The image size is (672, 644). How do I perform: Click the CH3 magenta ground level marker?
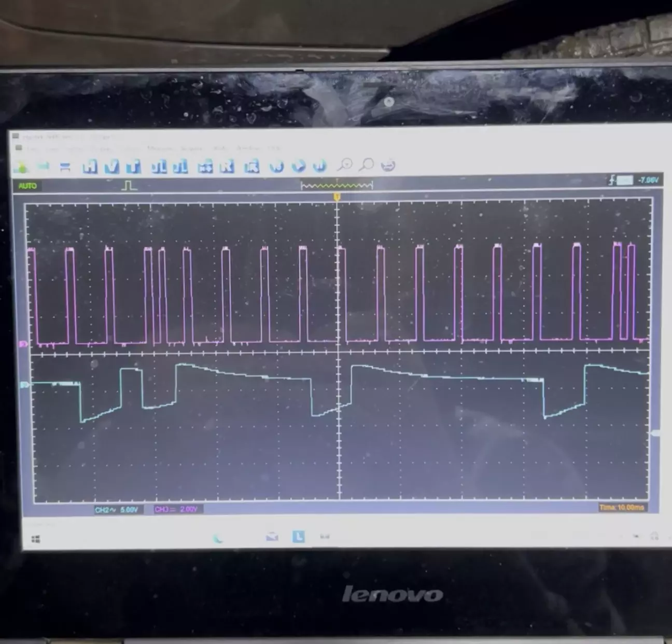click(x=23, y=344)
